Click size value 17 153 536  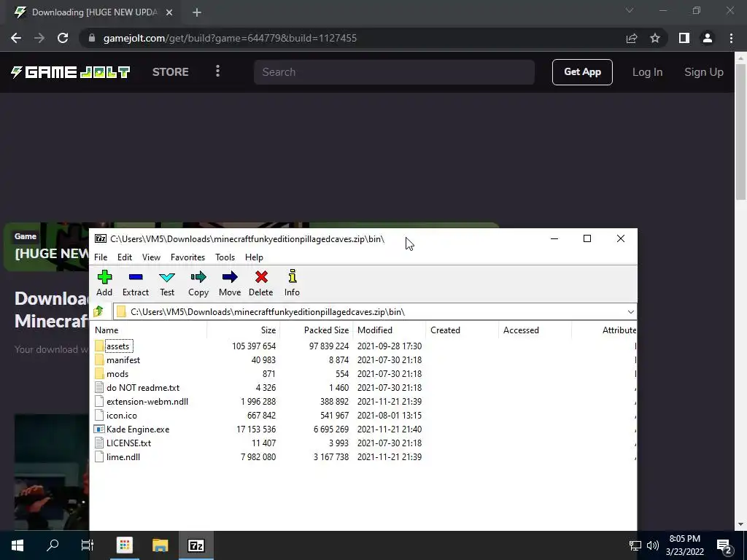[x=256, y=429]
